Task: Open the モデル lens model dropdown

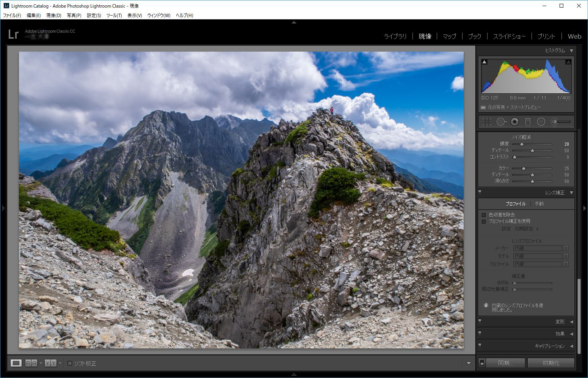Action: [x=541, y=256]
